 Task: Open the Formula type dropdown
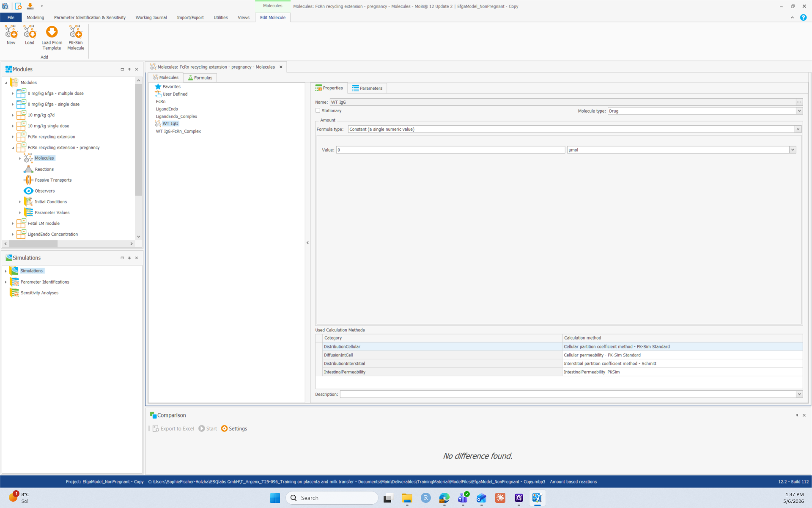pos(798,129)
